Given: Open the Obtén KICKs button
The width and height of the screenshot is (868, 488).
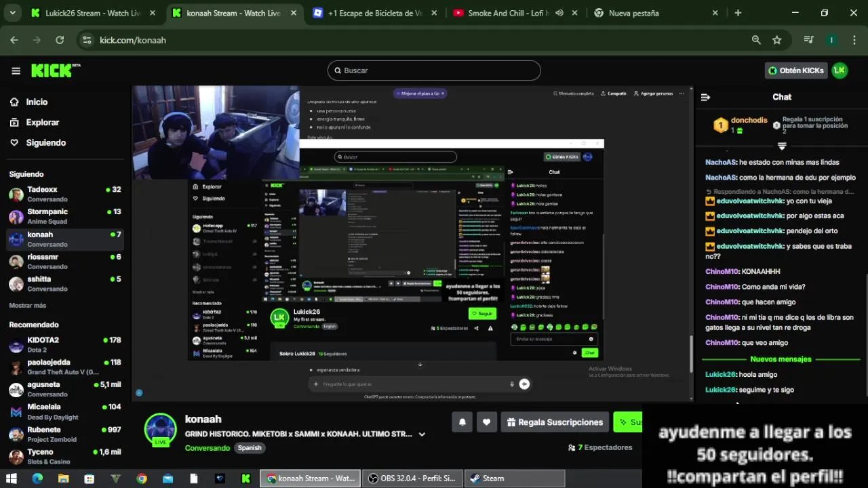Looking at the screenshot, I should tap(795, 70).
